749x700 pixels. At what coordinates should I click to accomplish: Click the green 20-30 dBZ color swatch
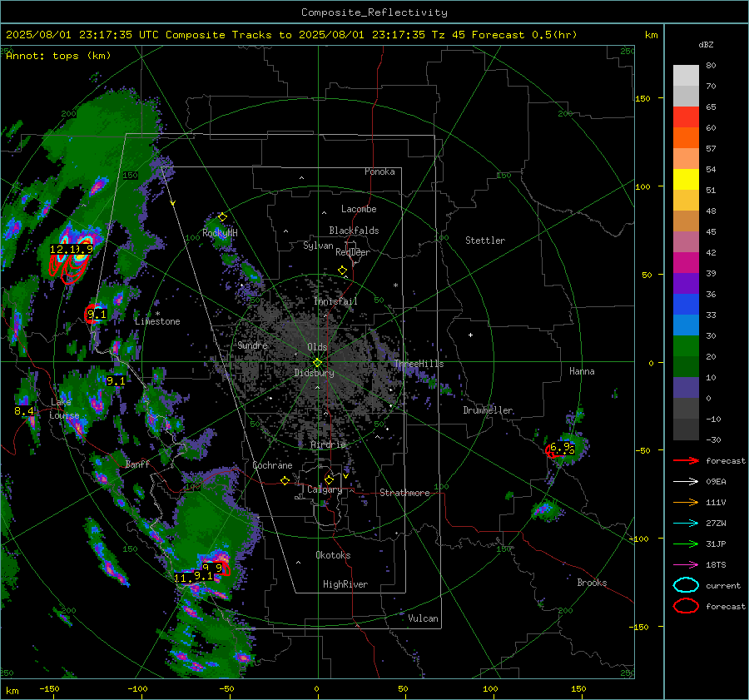686,346
